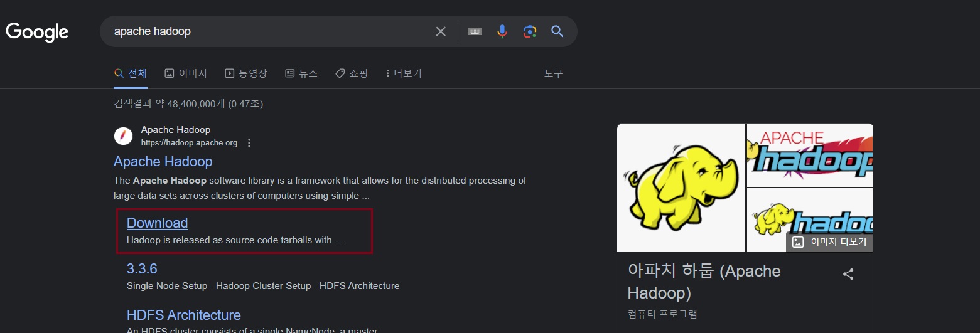This screenshot has height=333, width=980.
Task: Clear the search box with the X icon
Action: pos(441,31)
